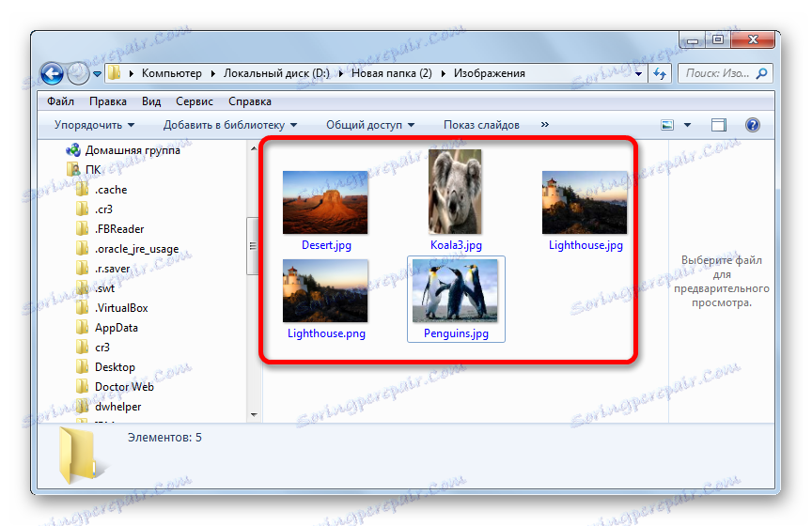Select the AppData folder
This screenshot has height=526, width=812.
(x=117, y=328)
